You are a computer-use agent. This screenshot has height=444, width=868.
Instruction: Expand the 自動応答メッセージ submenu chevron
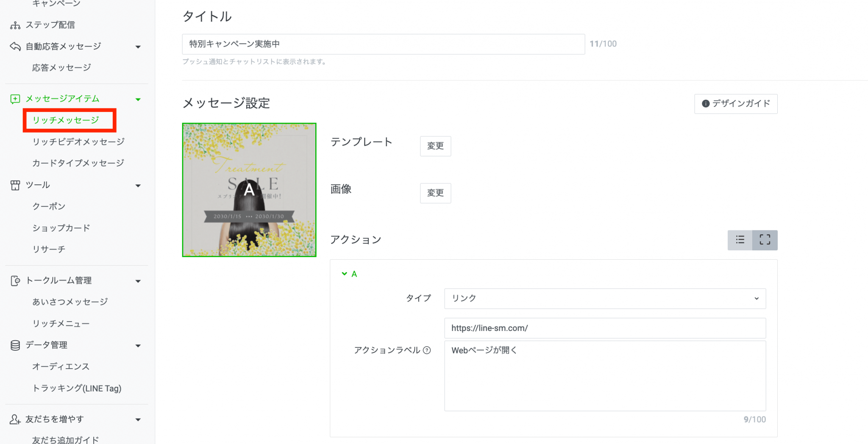point(138,47)
